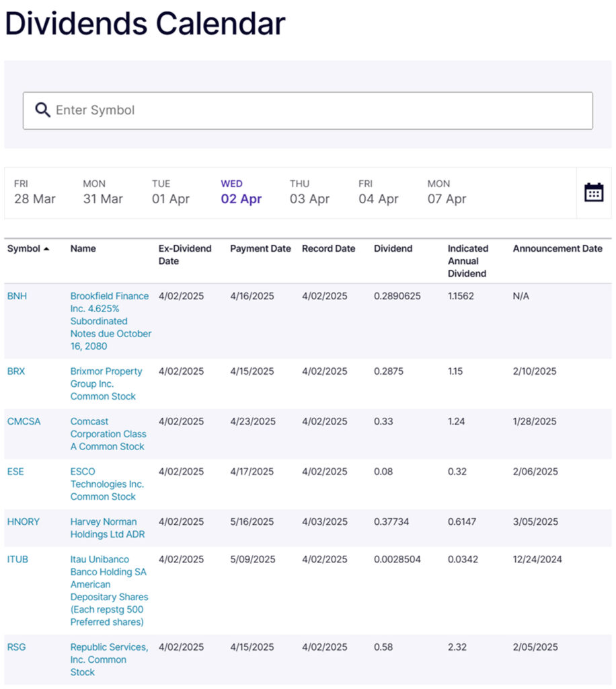Click the search magnifier icon
The image size is (616, 689).
pyautogui.click(x=43, y=110)
